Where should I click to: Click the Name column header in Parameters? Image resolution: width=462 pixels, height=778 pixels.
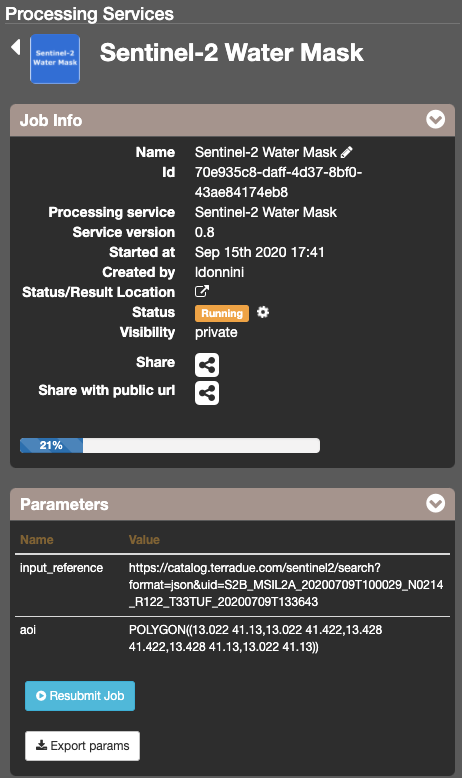click(37, 539)
